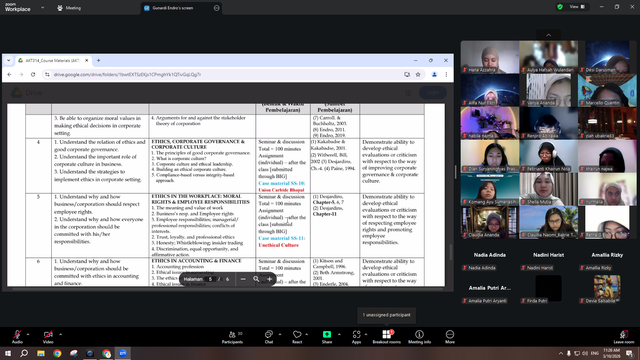Screen dimensions: 640x360
Task: Open File Explorer from taskbar
Action: point(41,353)
